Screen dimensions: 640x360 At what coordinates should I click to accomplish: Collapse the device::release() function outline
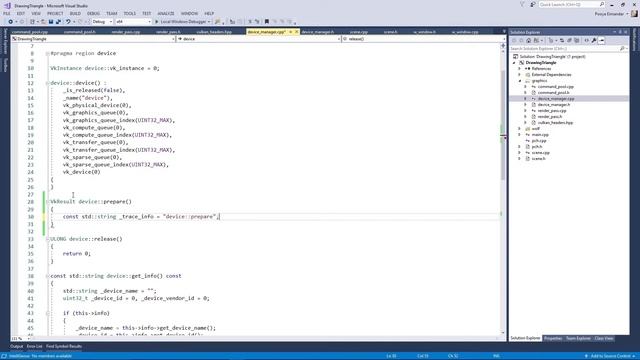(x=48, y=239)
